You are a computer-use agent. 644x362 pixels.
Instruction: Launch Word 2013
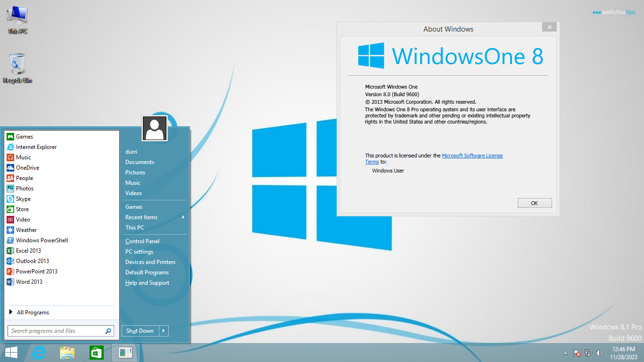click(62, 282)
